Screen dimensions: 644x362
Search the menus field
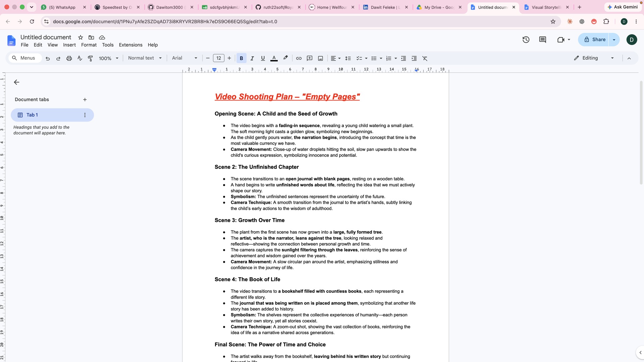(x=25, y=58)
